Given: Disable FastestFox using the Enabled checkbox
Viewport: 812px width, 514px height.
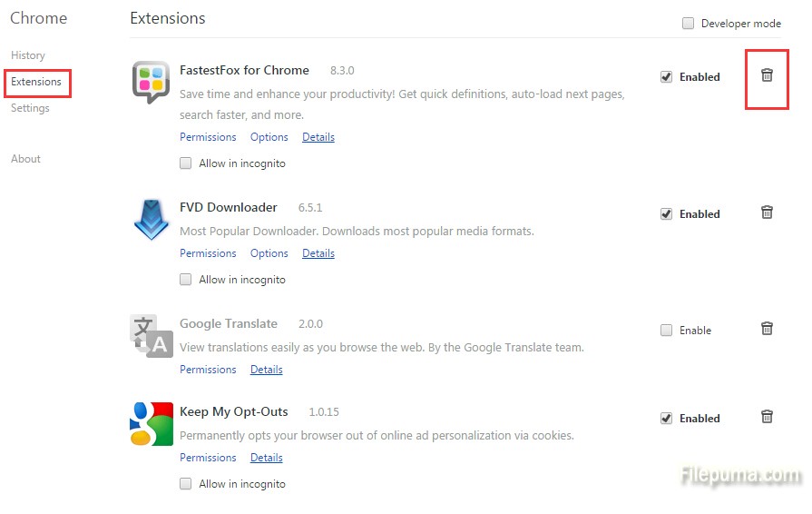Looking at the screenshot, I should tap(667, 77).
